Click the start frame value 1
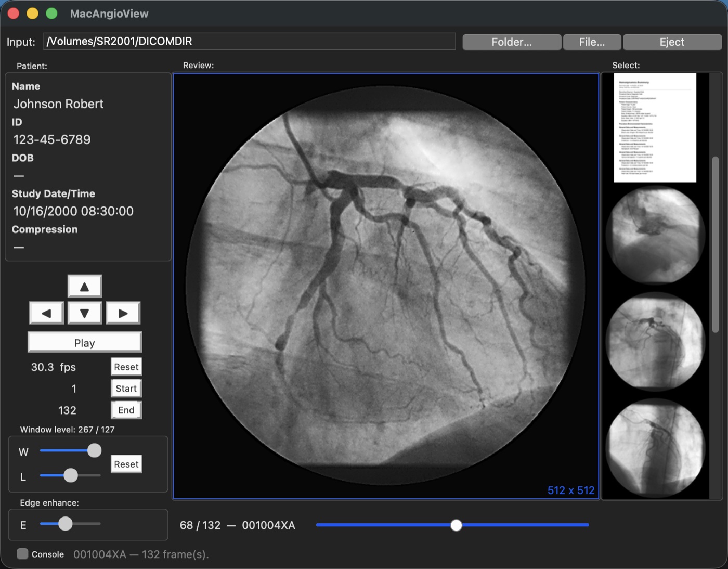 click(x=74, y=389)
